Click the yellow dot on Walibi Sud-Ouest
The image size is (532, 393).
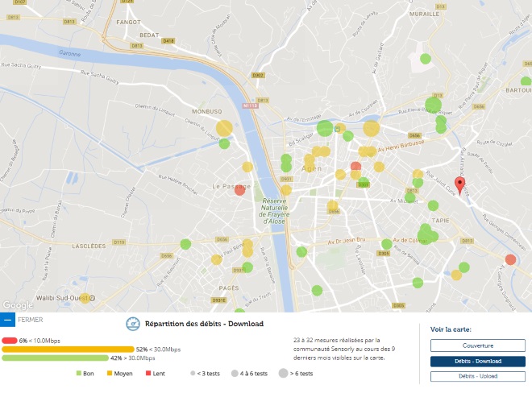pos(85,298)
